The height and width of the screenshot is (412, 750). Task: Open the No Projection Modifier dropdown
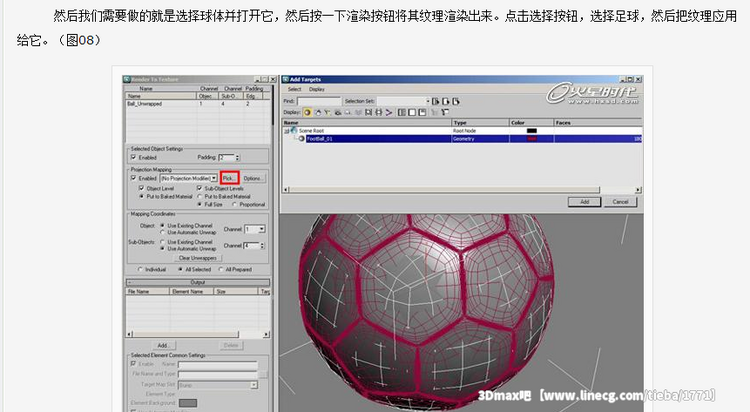(213, 178)
